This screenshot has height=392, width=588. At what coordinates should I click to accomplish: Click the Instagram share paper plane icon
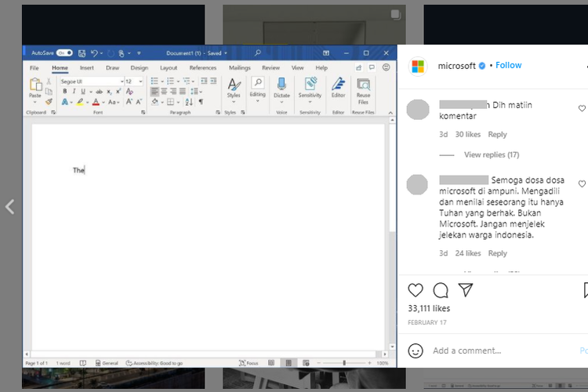(466, 291)
